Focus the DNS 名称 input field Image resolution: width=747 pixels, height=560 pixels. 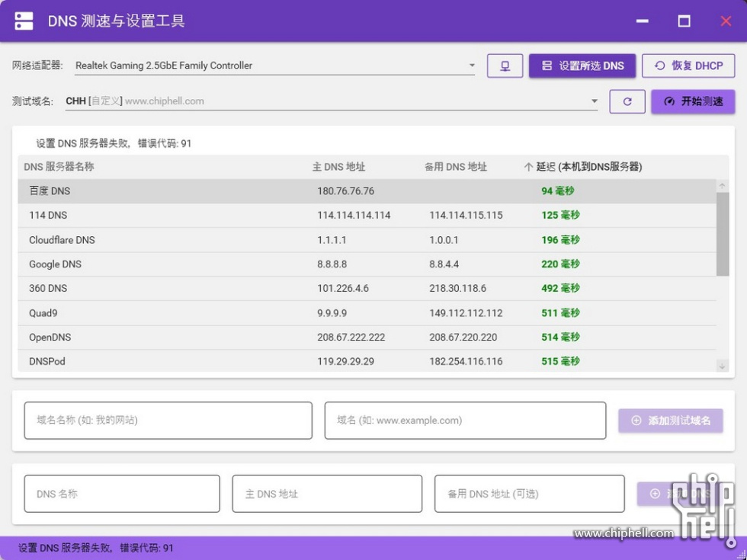122,494
